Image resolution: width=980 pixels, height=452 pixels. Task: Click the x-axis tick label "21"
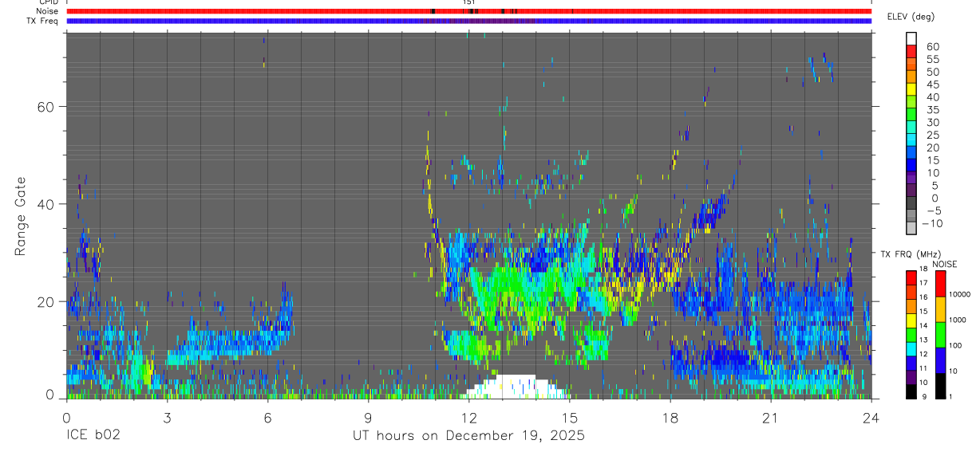pos(771,417)
